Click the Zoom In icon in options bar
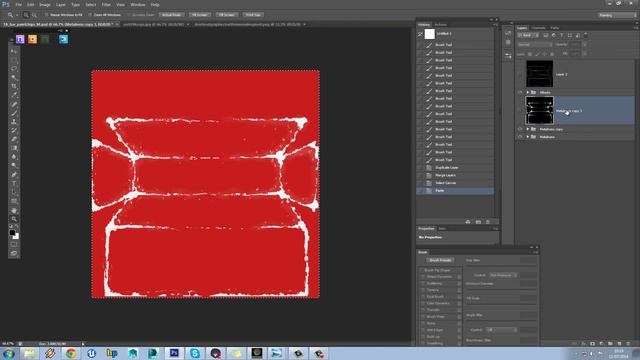The height and width of the screenshot is (360, 640). (26, 15)
